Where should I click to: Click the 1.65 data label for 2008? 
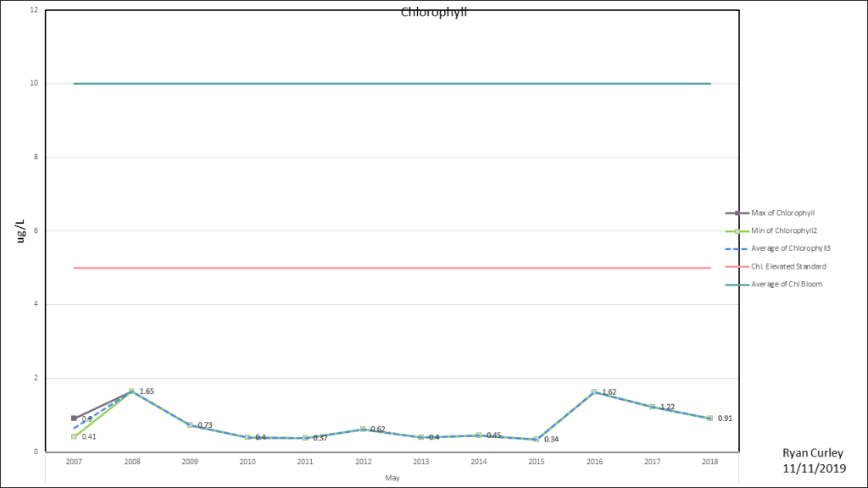[147, 391]
